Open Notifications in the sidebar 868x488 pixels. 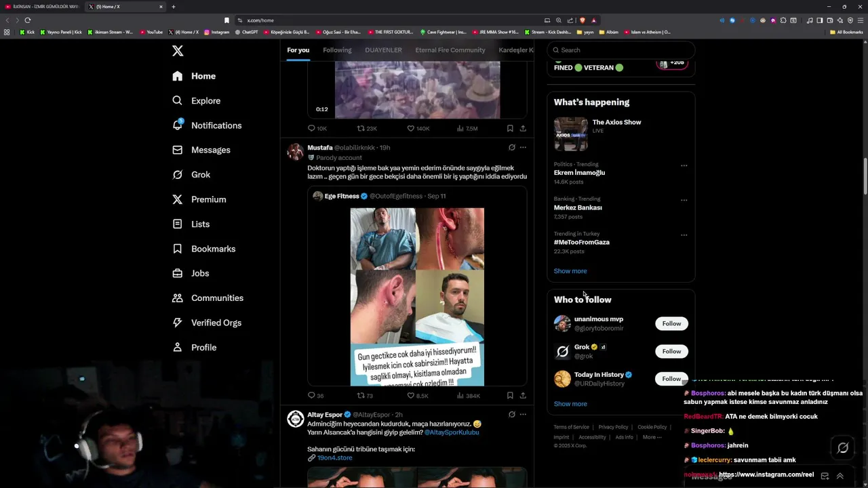click(207, 125)
